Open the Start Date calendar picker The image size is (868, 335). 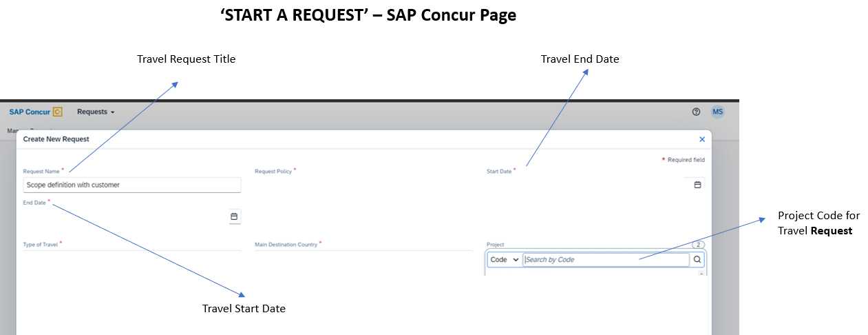click(697, 185)
